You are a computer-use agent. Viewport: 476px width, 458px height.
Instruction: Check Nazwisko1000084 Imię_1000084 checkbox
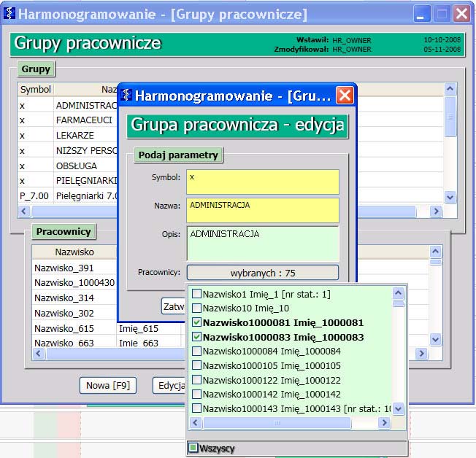[196, 351]
